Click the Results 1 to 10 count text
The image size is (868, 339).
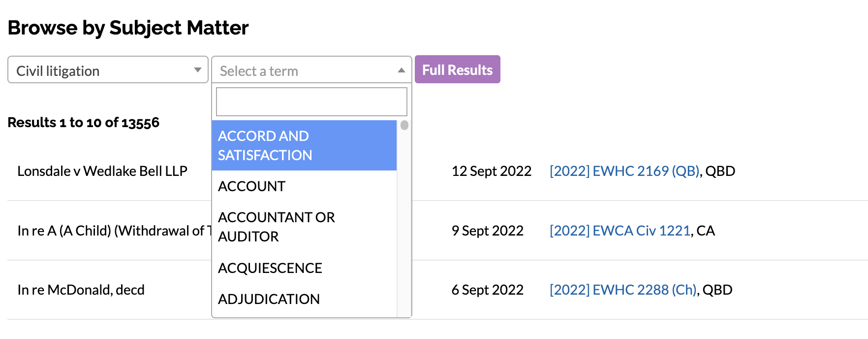click(x=83, y=122)
